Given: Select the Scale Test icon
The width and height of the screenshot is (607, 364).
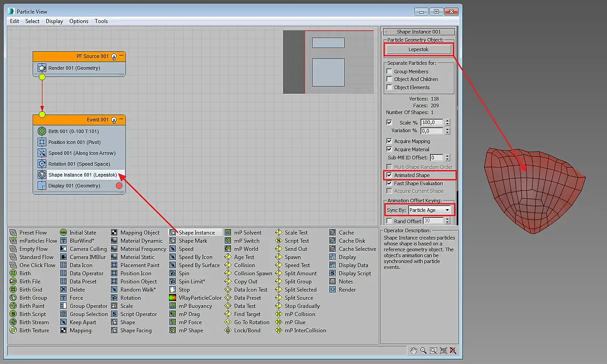Looking at the screenshot, I should click(279, 233).
